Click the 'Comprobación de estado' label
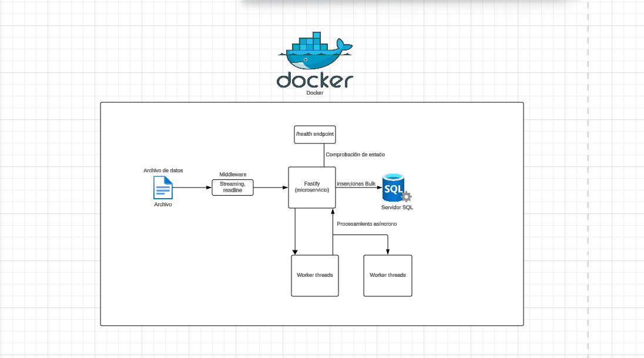The image size is (644, 358). pyautogui.click(x=355, y=155)
